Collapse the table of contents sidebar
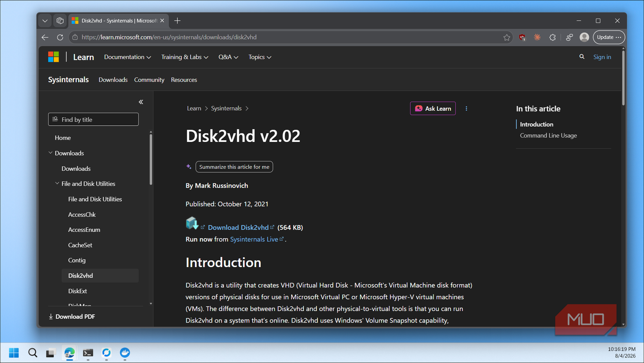 (x=141, y=102)
